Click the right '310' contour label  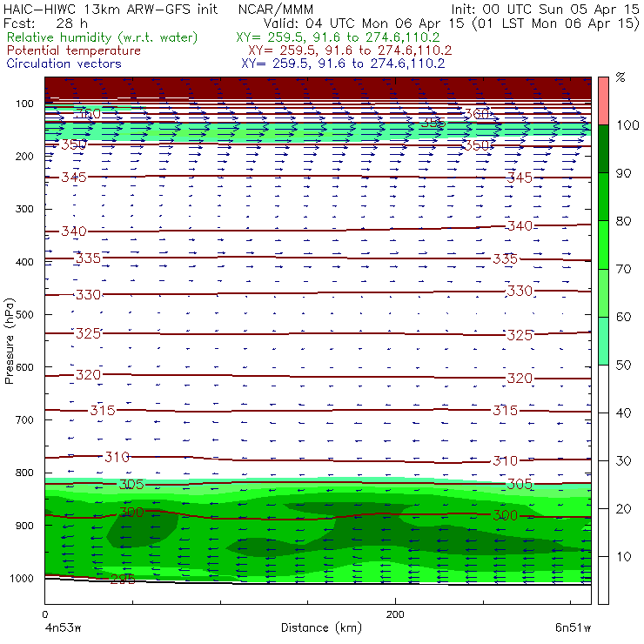pyautogui.click(x=505, y=461)
